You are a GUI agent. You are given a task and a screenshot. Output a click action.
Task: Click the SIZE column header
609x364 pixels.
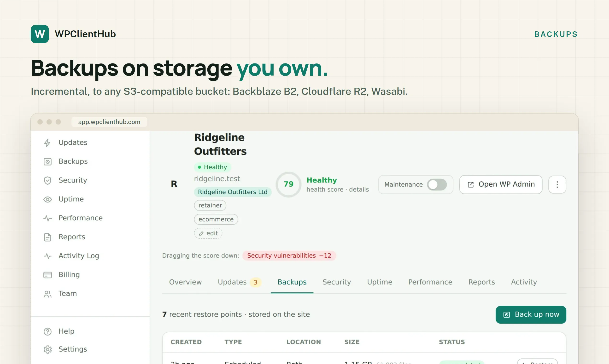(x=352, y=342)
